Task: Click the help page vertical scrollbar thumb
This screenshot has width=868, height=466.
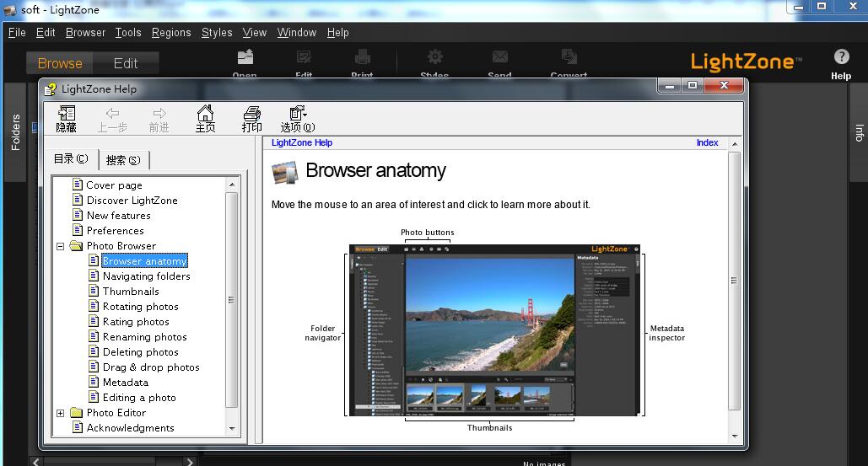Action: coord(735,281)
